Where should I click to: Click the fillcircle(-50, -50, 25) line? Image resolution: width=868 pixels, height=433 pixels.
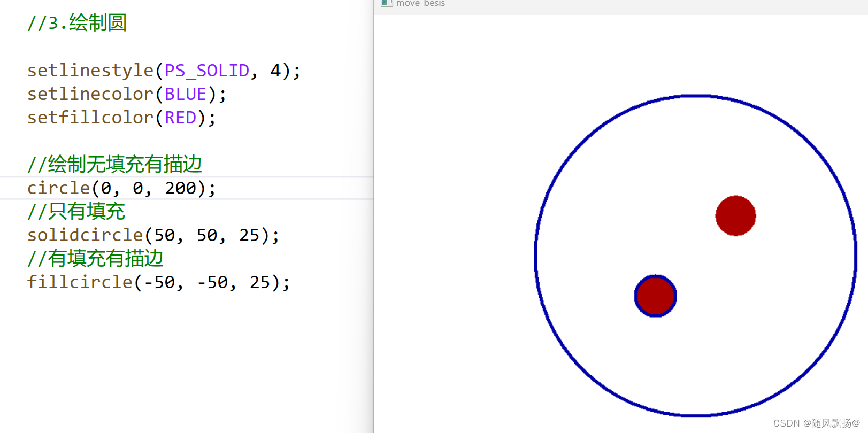click(x=159, y=282)
